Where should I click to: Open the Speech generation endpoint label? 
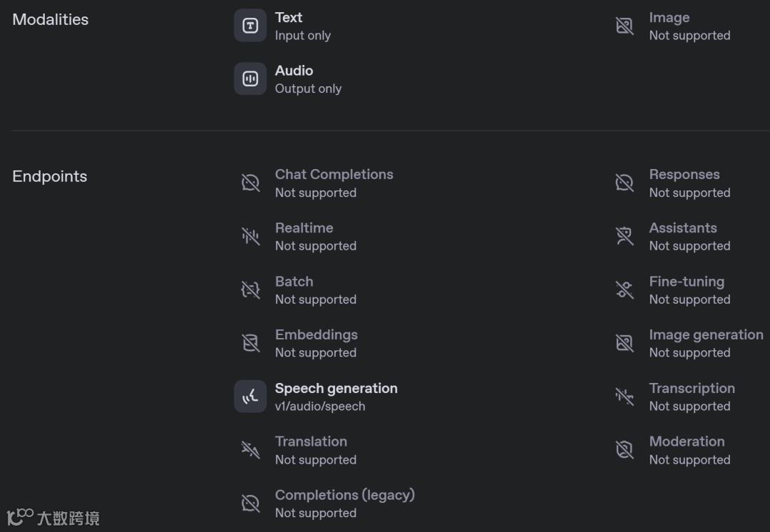(x=336, y=389)
